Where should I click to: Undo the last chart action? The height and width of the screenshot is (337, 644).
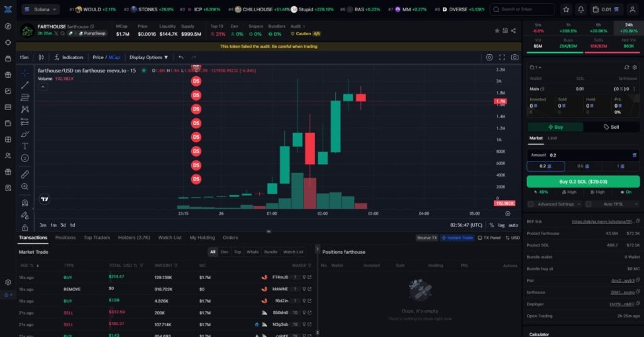pos(181,57)
